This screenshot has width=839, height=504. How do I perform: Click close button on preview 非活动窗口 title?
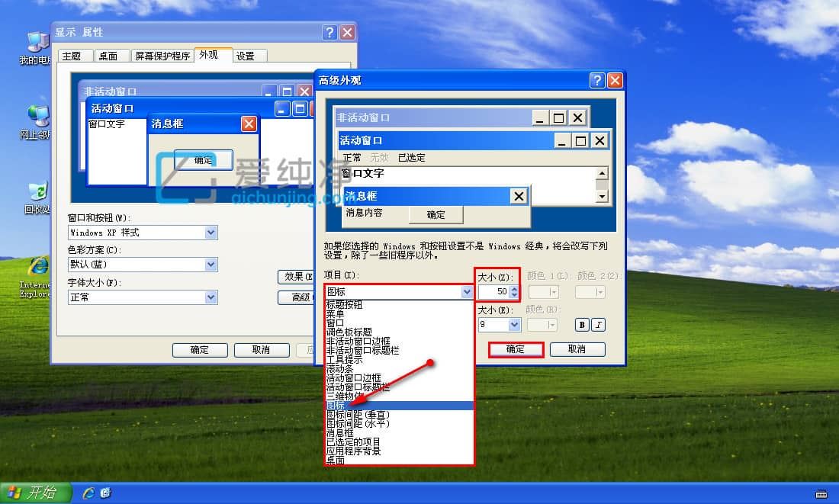[x=578, y=117]
